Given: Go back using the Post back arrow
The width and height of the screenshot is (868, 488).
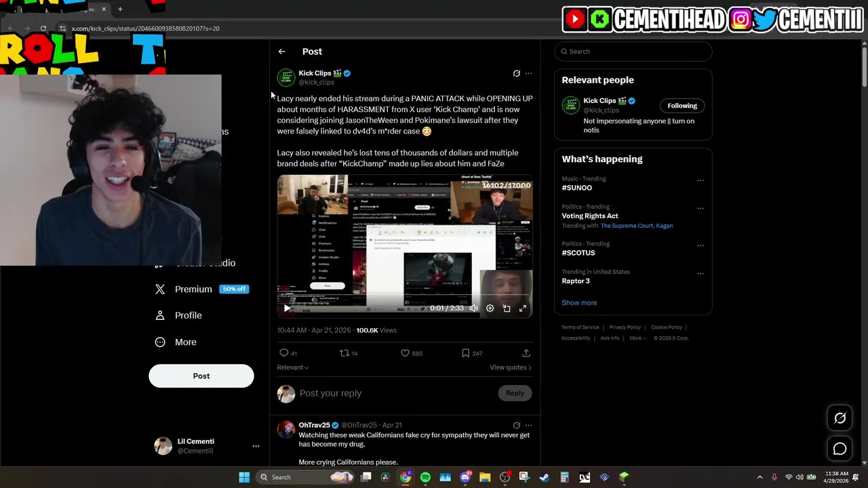Looking at the screenshot, I should [x=281, y=52].
